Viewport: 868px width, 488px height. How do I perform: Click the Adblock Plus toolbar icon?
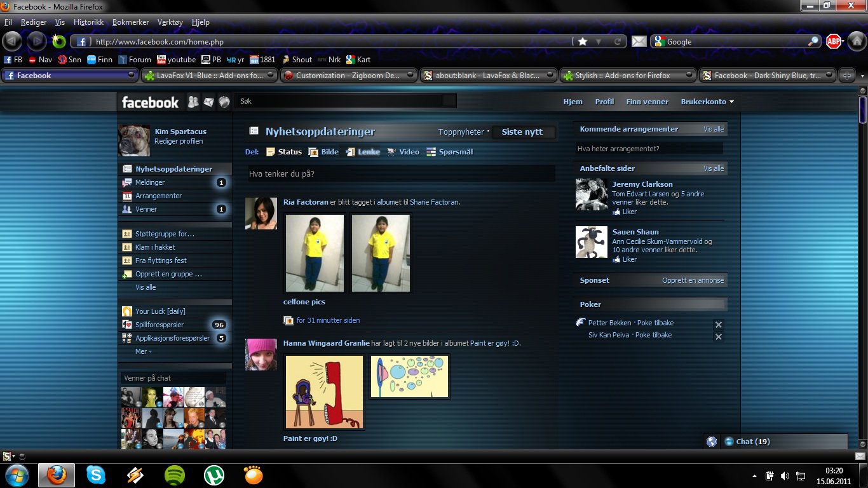point(834,42)
